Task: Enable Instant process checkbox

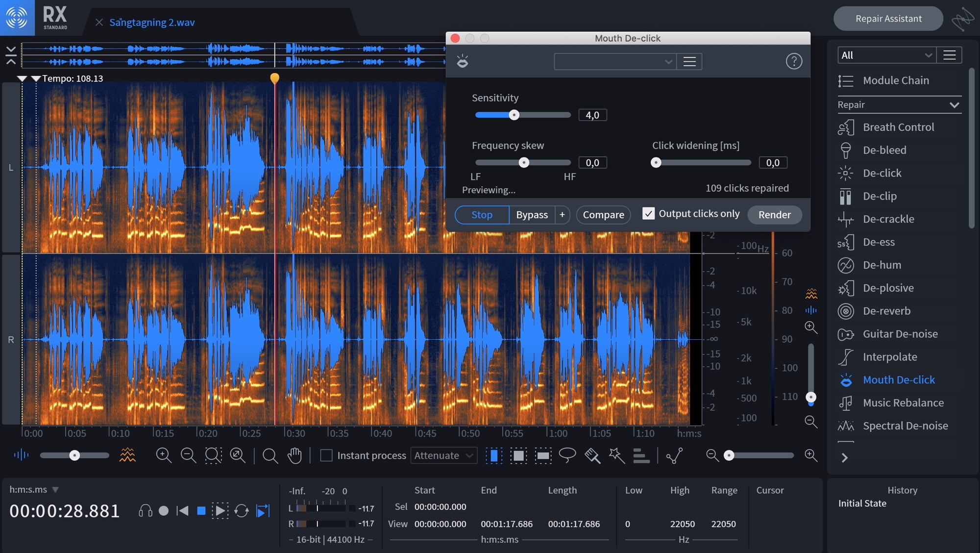Action: point(326,455)
